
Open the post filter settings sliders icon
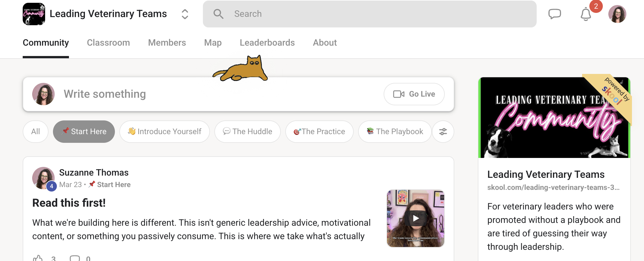pos(443,132)
